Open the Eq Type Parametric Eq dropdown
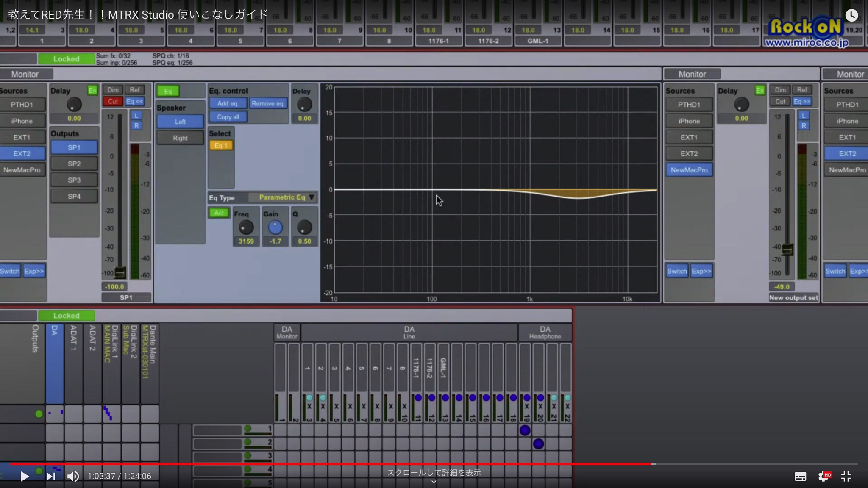This screenshot has width=868, height=488. click(283, 197)
